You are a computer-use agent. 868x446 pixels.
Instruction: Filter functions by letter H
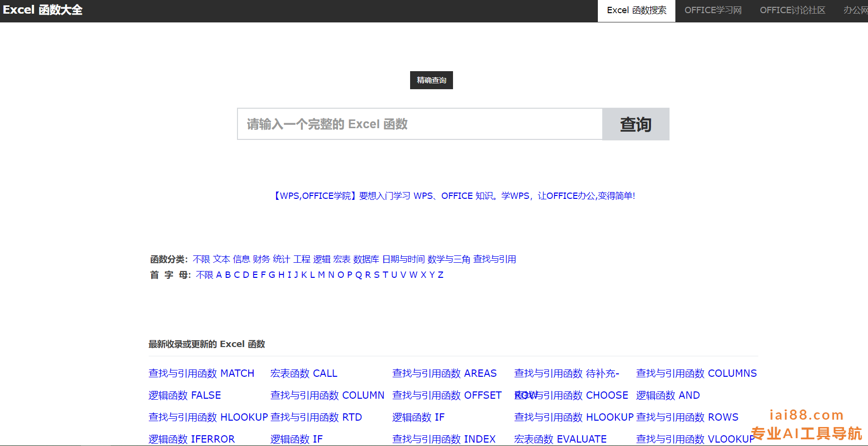coord(281,275)
